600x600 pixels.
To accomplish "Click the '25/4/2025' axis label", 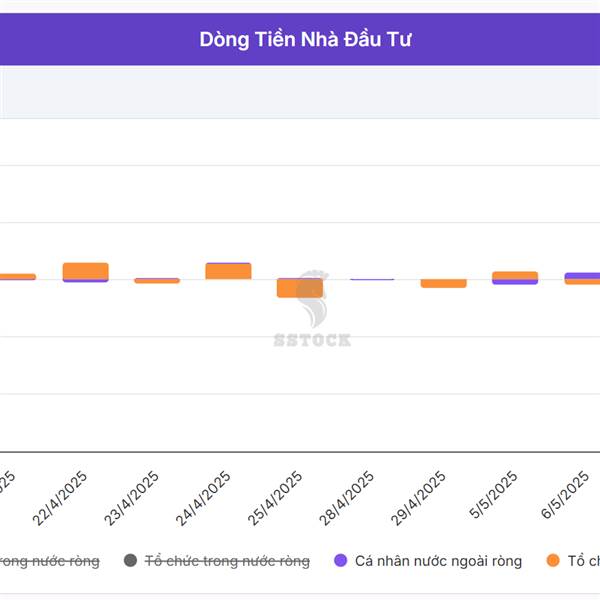I will point(275,499).
